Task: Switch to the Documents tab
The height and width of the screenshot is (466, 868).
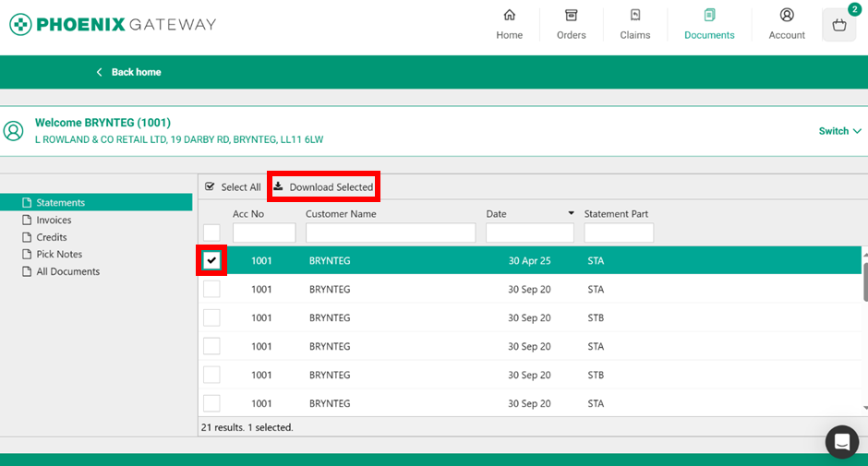Action: (x=709, y=25)
